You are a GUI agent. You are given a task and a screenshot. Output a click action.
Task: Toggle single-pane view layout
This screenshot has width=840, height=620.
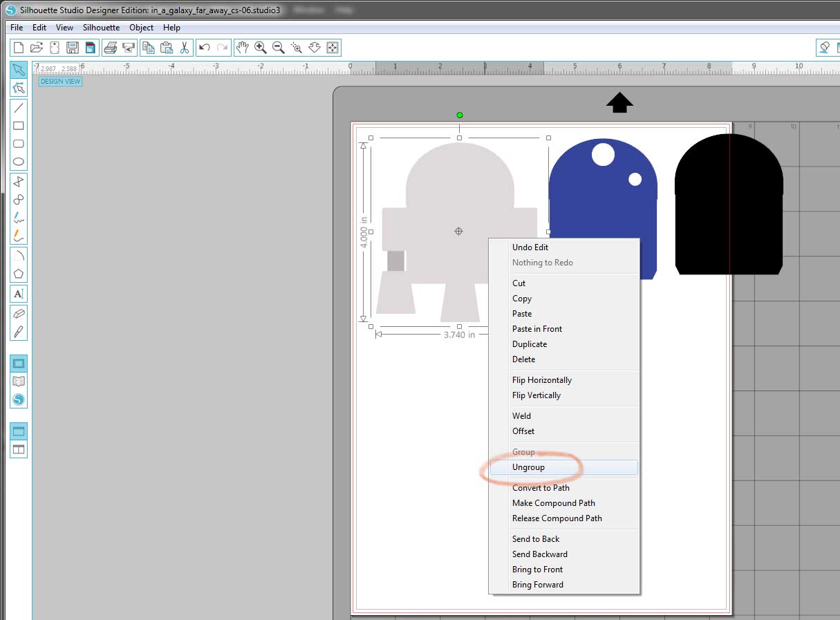tap(19, 431)
